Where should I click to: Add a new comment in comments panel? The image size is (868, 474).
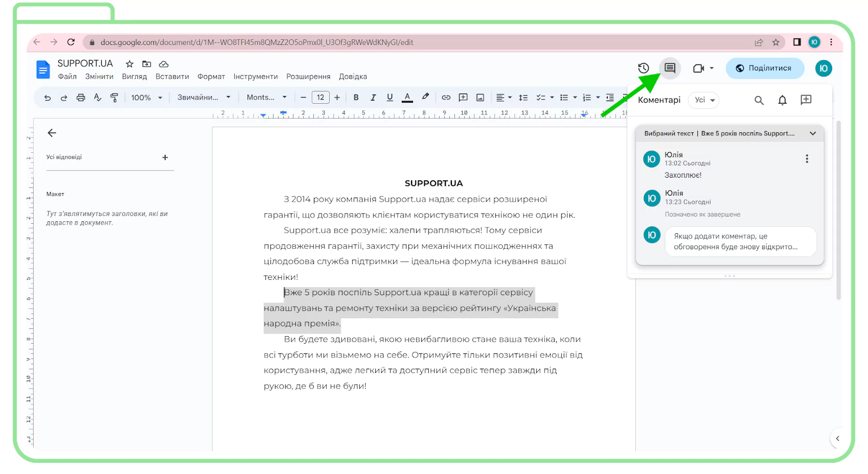click(x=806, y=100)
